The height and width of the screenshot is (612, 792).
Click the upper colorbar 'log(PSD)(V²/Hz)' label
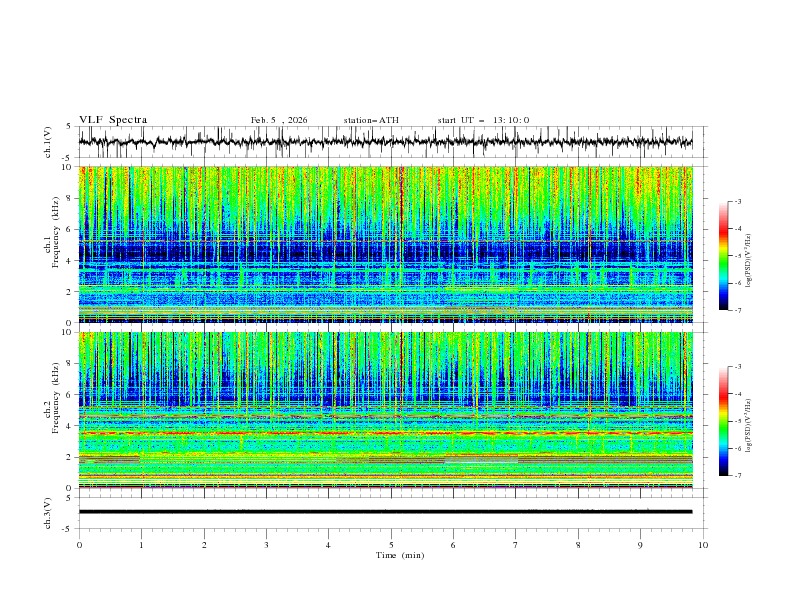(748, 261)
